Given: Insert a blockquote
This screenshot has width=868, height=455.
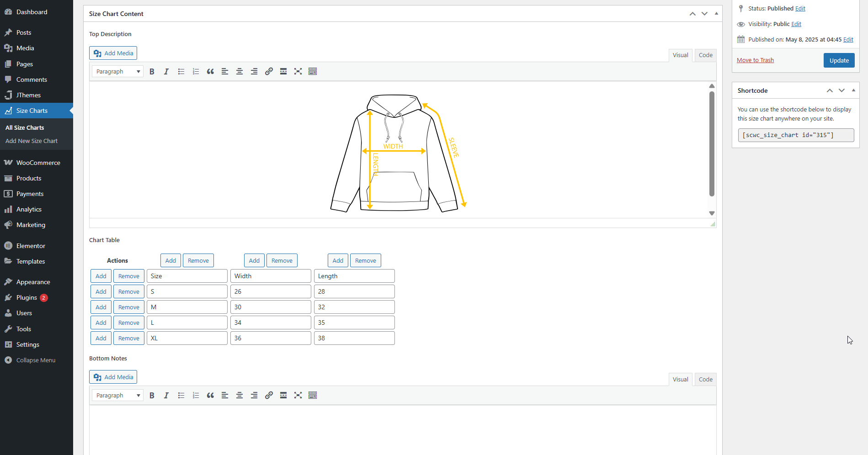Looking at the screenshot, I should (x=210, y=71).
